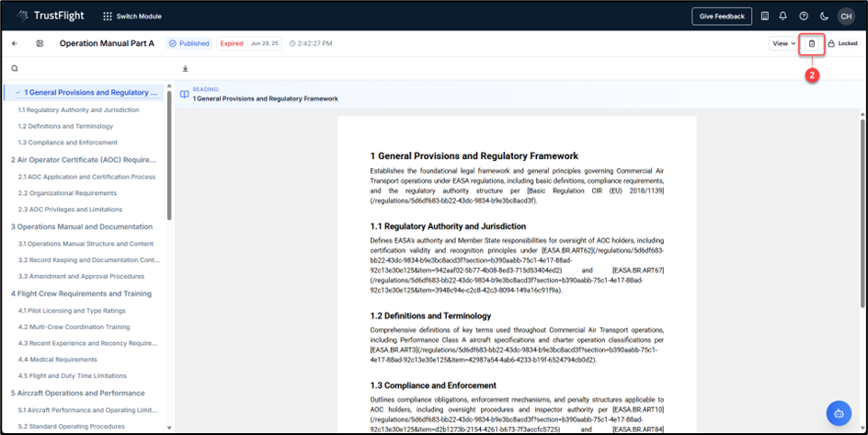The image size is (868, 435).
Task: Open 1.2 Definitions and Terminology in sidebar
Action: point(65,126)
